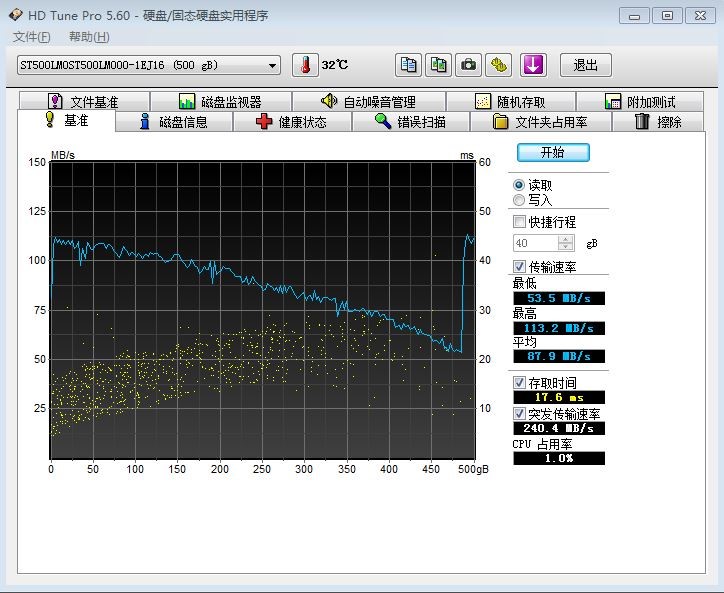The height and width of the screenshot is (593, 724).
Task: Toggle the 存取时间 checkbox
Action: [519, 383]
